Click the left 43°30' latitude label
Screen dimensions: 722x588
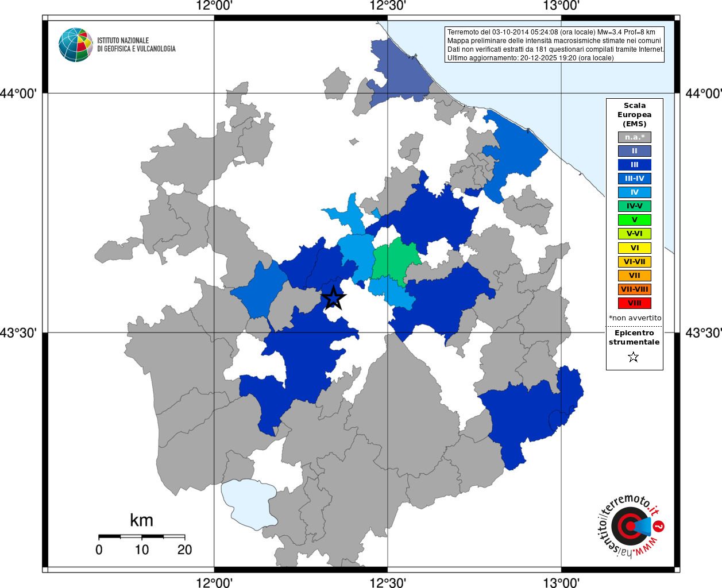(18, 332)
